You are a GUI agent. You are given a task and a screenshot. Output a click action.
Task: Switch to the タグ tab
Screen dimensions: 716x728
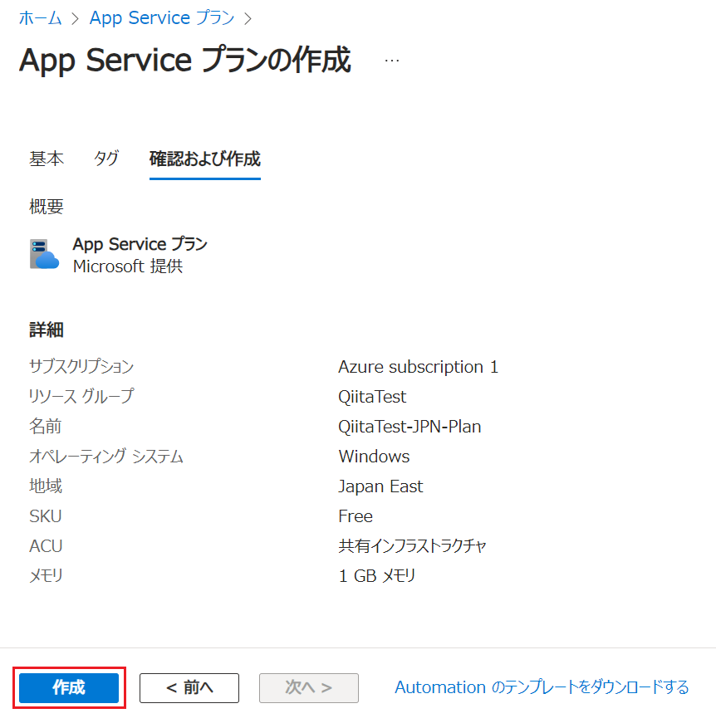(106, 159)
